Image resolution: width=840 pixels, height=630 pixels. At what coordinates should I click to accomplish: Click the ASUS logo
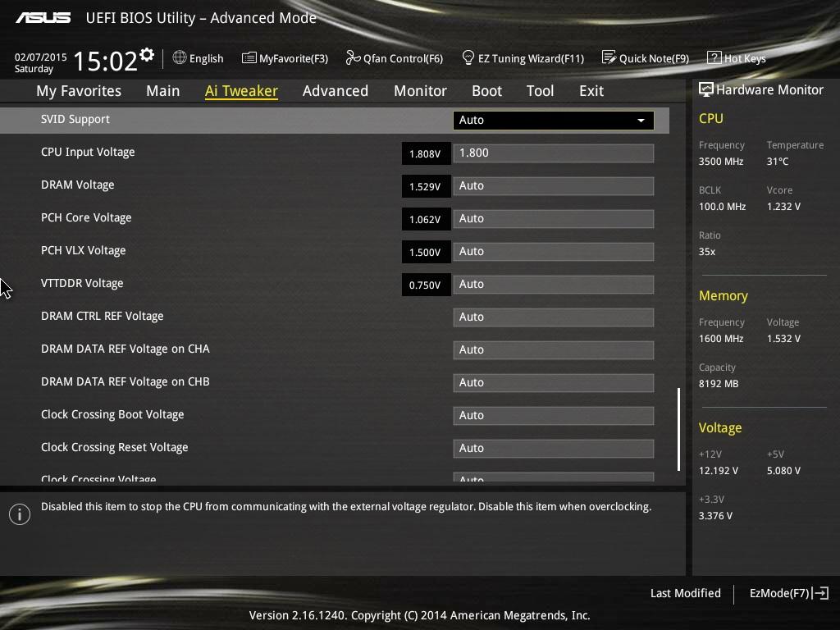click(43, 18)
